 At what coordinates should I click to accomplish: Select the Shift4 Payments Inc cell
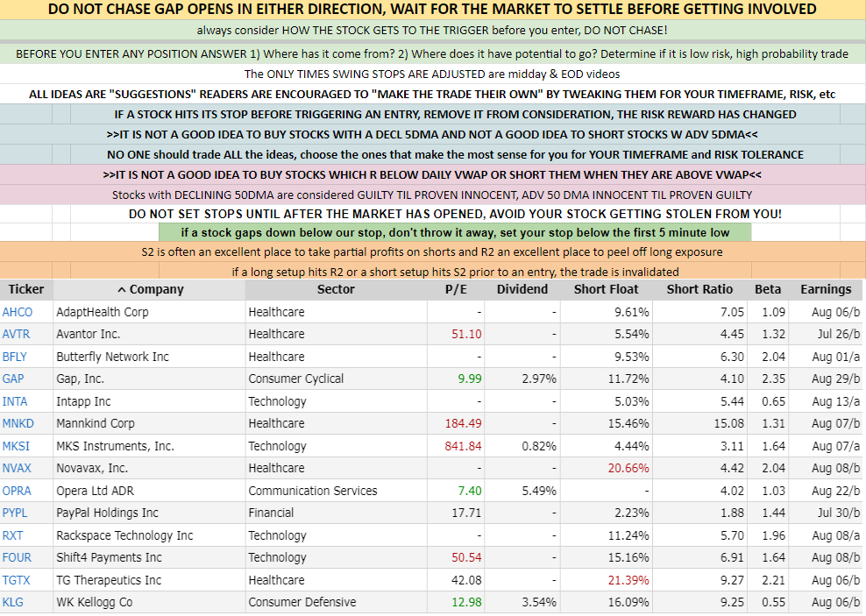click(149, 557)
